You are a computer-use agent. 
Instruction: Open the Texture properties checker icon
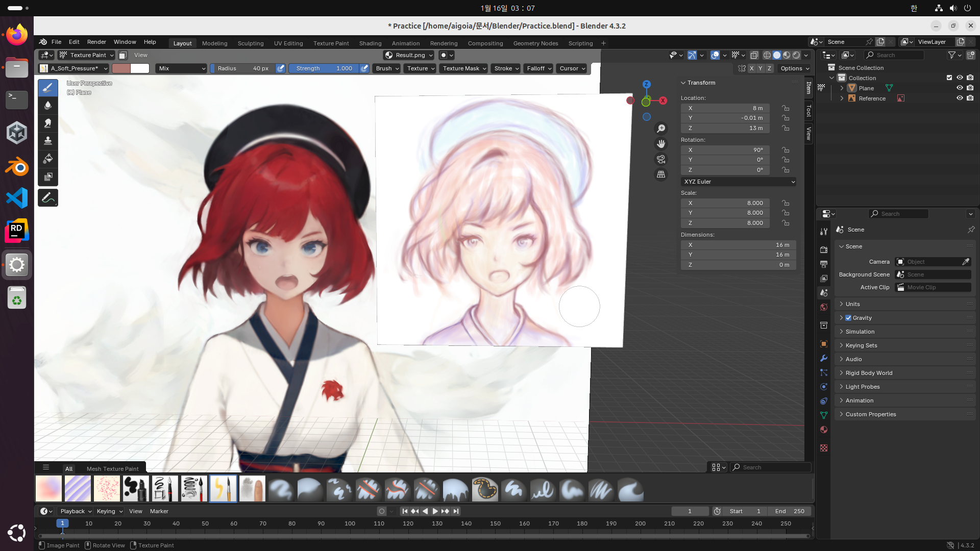(823, 448)
